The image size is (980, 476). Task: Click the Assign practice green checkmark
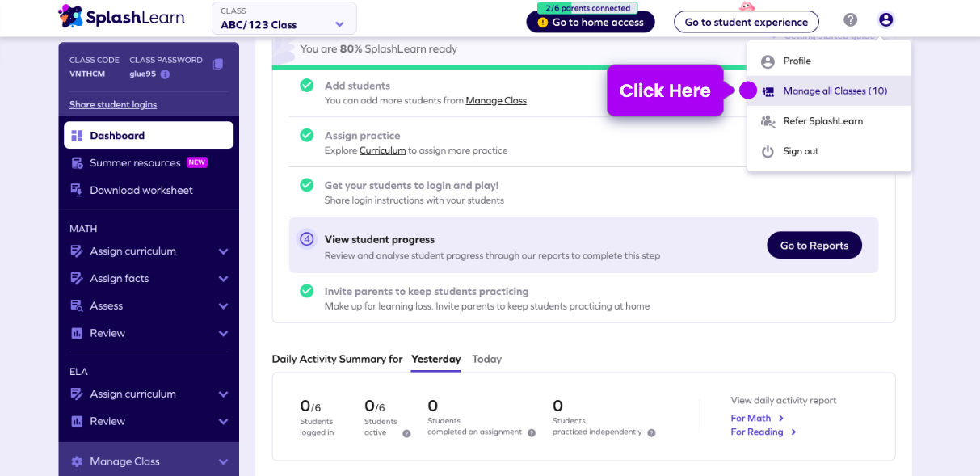pyautogui.click(x=306, y=135)
